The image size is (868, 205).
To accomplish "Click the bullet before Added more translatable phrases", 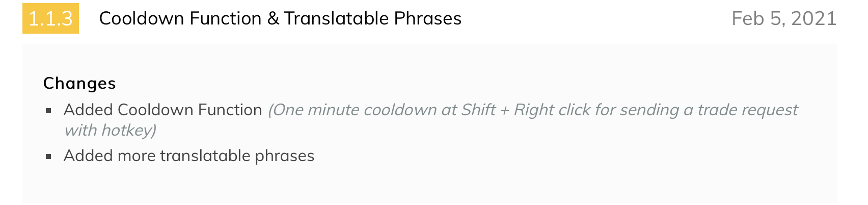I will (49, 157).
